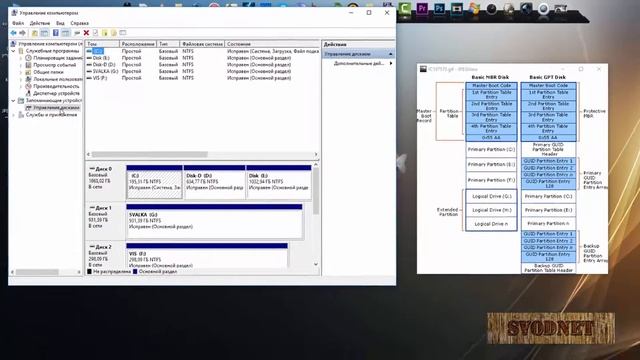The image size is (640, 360).
Task: Select the root Управление компьютером node
Action: (50, 44)
